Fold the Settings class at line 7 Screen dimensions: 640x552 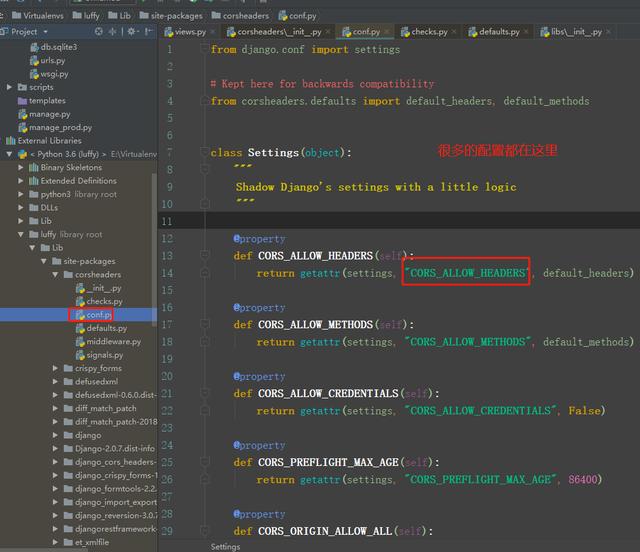[204, 152]
